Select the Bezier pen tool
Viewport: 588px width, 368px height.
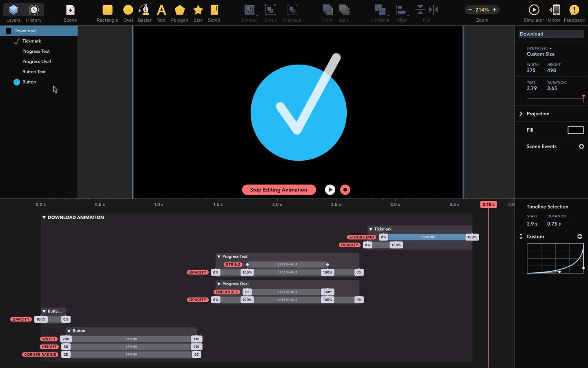(x=144, y=13)
